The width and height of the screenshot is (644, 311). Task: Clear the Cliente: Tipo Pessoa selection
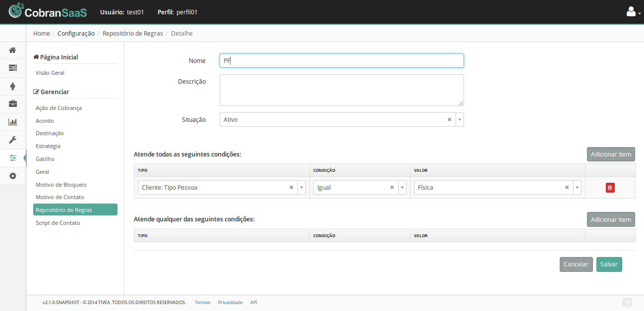(292, 188)
